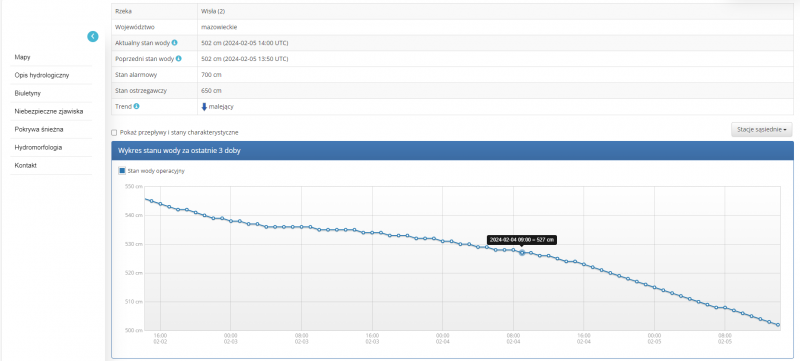Click the blue down arrow trend icon
Screen dimensions: 800x361
(x=205, y=107)
